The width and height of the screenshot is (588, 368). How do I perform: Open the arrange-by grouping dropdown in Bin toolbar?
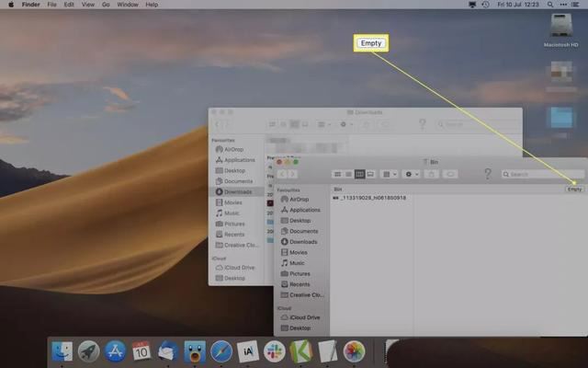(390, 174)
